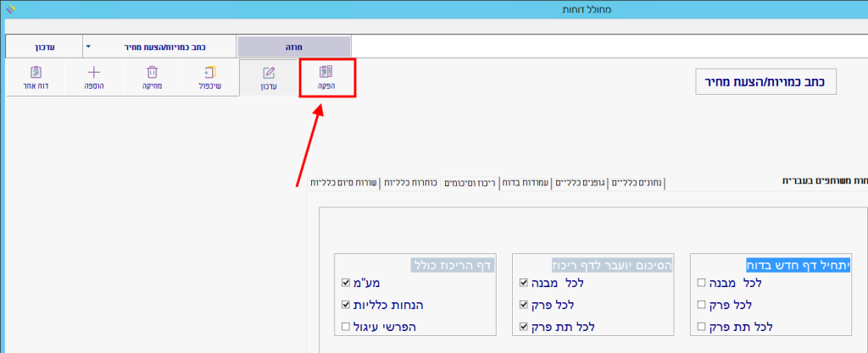Uncheck the מע"מ (VAT) checkbox
868x353 pixels.
click(345, 283)
